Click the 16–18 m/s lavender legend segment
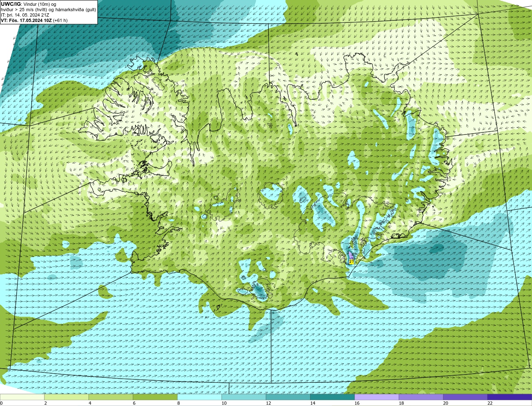Image resolution: width=532 pixels, height=406 pixels. tap(377, 397)
